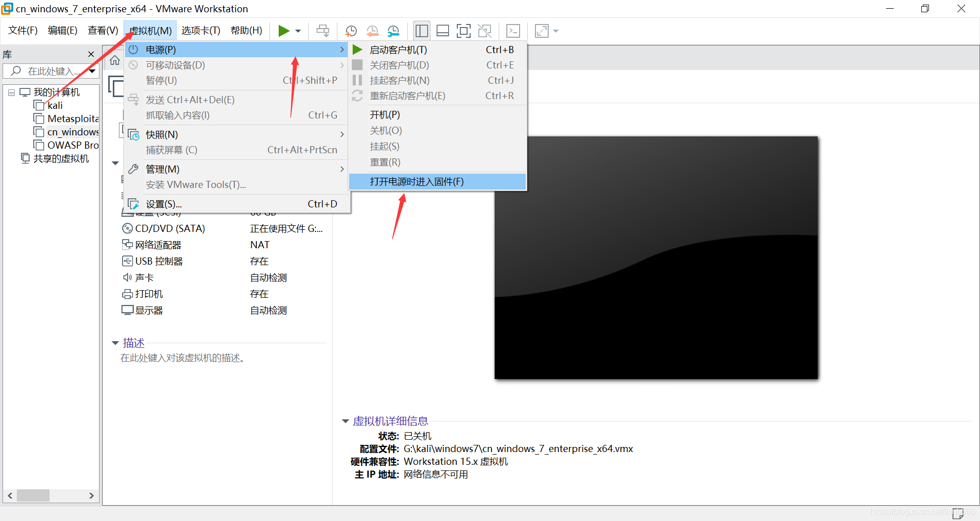Click the 虚拟机(M) menu
This screenshot has width=980, height=521.
[x=150, y=31]
